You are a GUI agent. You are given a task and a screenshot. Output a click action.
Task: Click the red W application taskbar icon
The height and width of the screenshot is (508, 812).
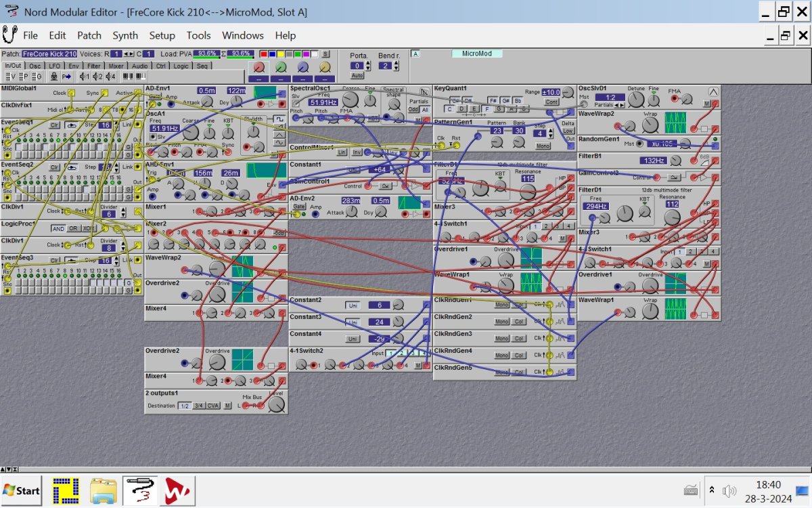(x=177, y=490)
